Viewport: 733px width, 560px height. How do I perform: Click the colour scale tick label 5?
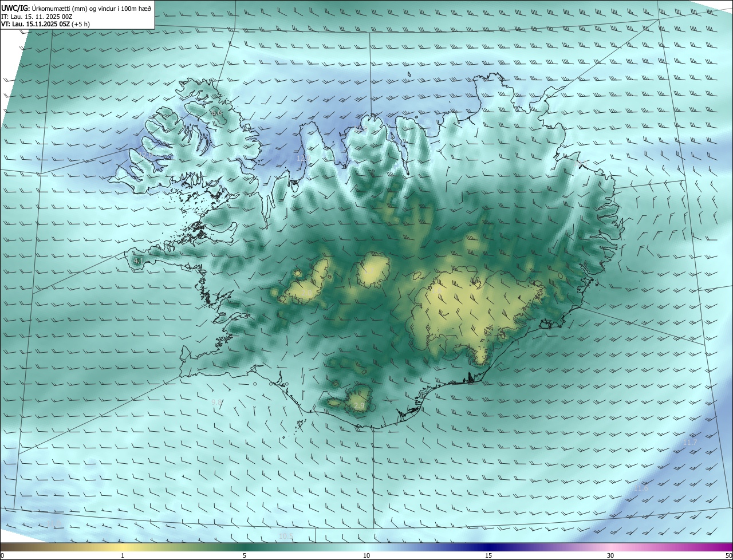pos(245,555)
